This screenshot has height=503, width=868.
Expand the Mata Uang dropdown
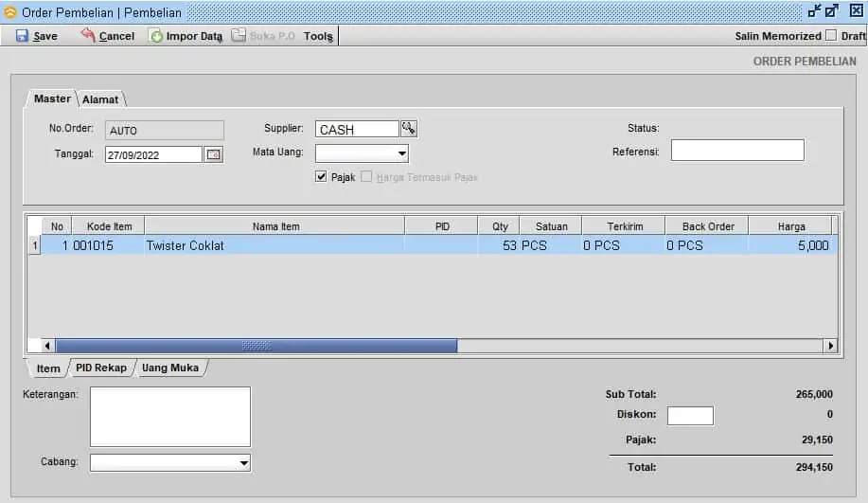[402, 153]
